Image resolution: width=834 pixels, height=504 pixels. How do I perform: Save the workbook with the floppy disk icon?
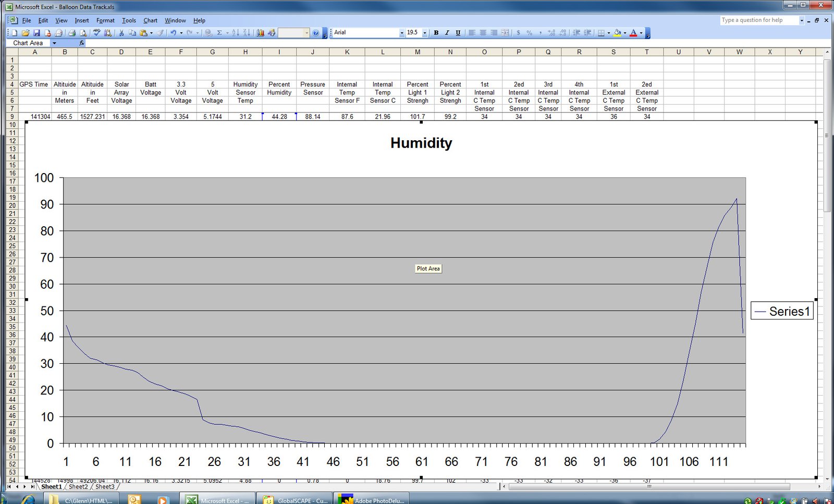click(36, 33)
